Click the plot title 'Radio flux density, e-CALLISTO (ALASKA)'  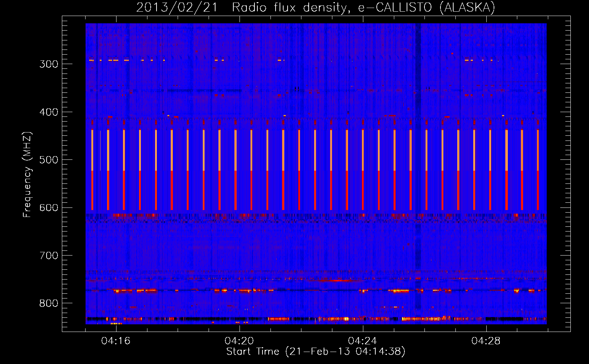pos(363,7)
